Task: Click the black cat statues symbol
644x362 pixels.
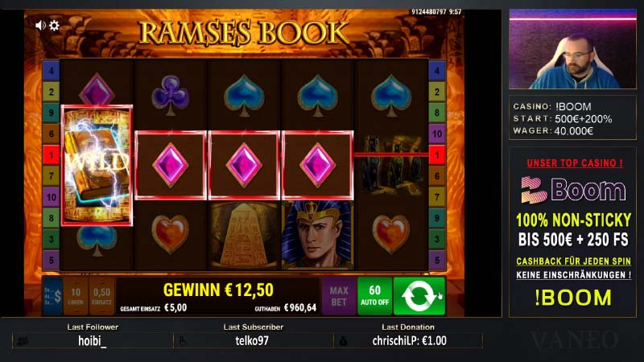Action: (391, 166)
